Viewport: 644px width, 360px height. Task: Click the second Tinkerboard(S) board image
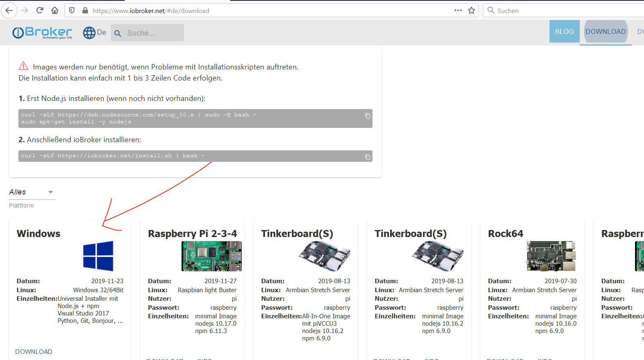pyautogui.click(x=438, y=256)
